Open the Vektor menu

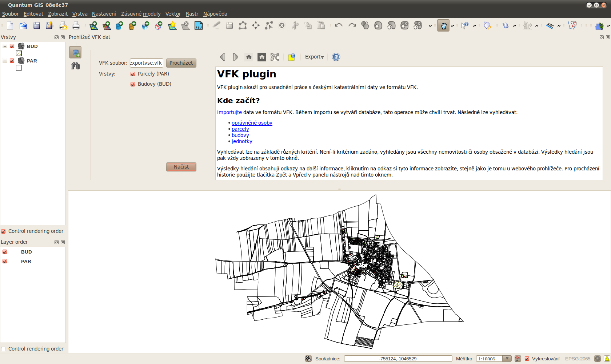173,14
